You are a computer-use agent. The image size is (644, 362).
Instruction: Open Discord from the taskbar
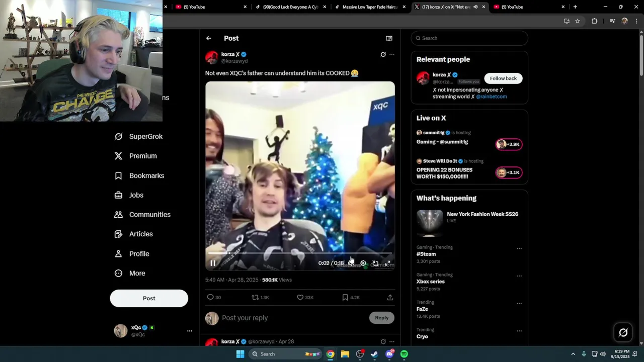pyautogui.click(x=389, y=354)
